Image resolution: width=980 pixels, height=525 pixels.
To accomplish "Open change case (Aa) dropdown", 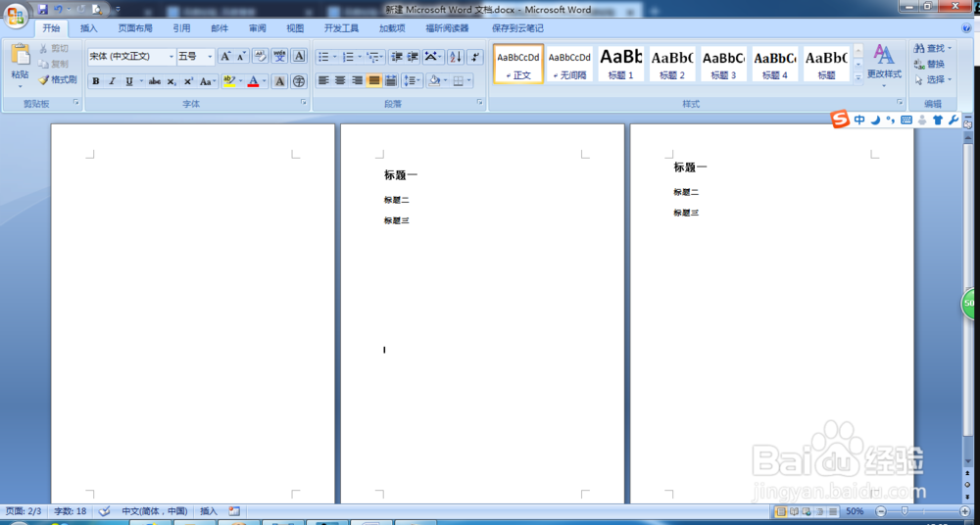I will click(208, 81).
